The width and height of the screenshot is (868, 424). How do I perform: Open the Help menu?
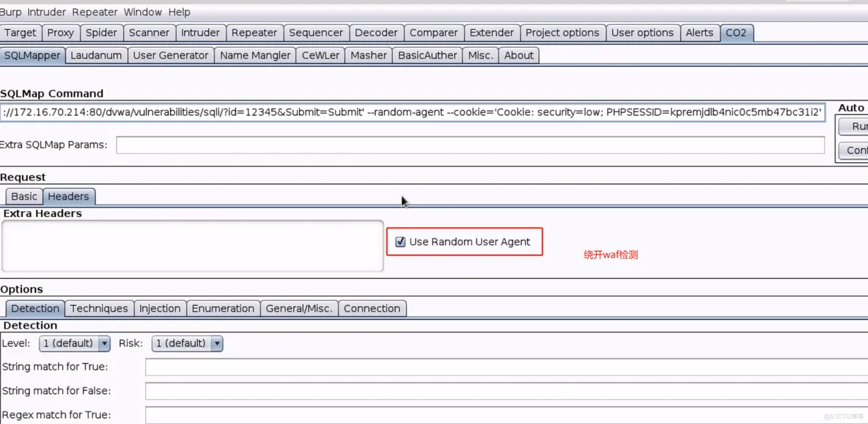(179, 12)
